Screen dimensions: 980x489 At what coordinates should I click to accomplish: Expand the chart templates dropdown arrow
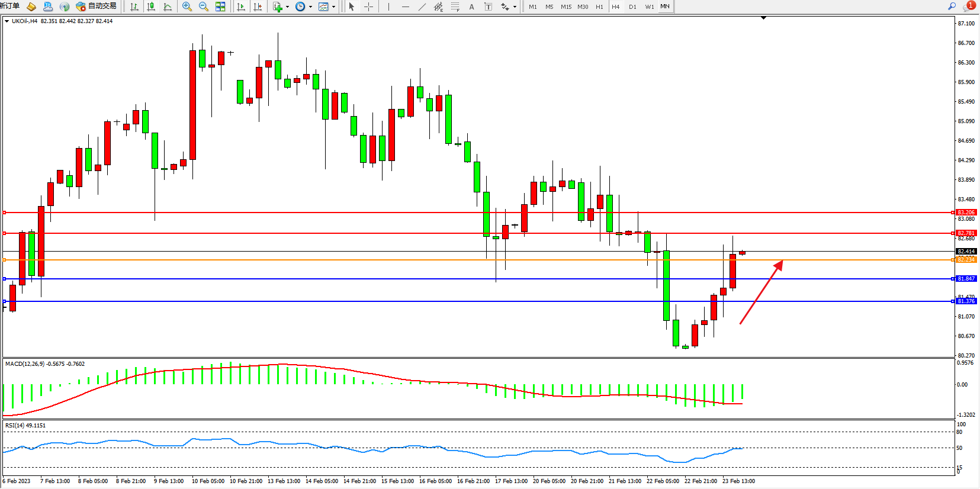click(333, 7)
